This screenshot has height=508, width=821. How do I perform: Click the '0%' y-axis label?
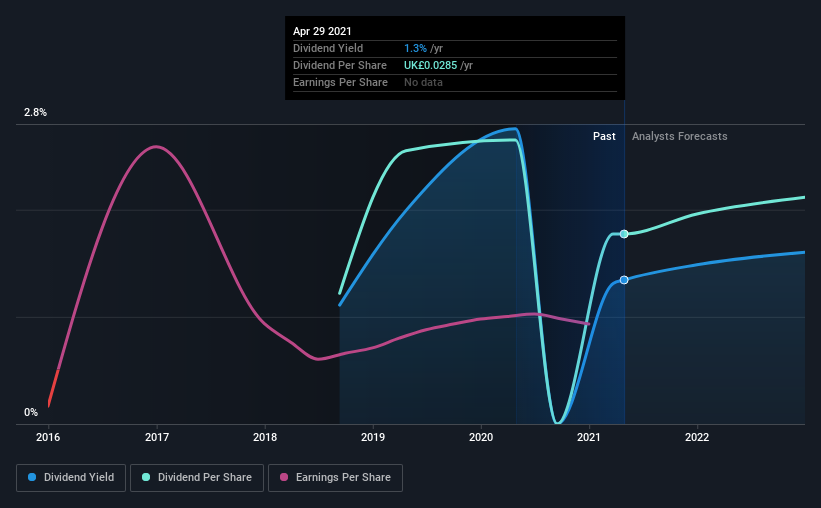coord(31,412)
